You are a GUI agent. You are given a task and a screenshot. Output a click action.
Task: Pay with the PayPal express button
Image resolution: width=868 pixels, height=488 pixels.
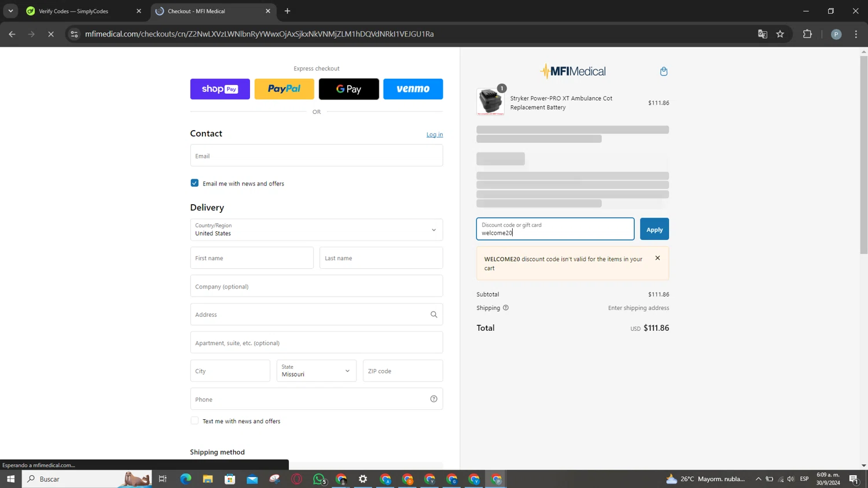click(284, 89)
